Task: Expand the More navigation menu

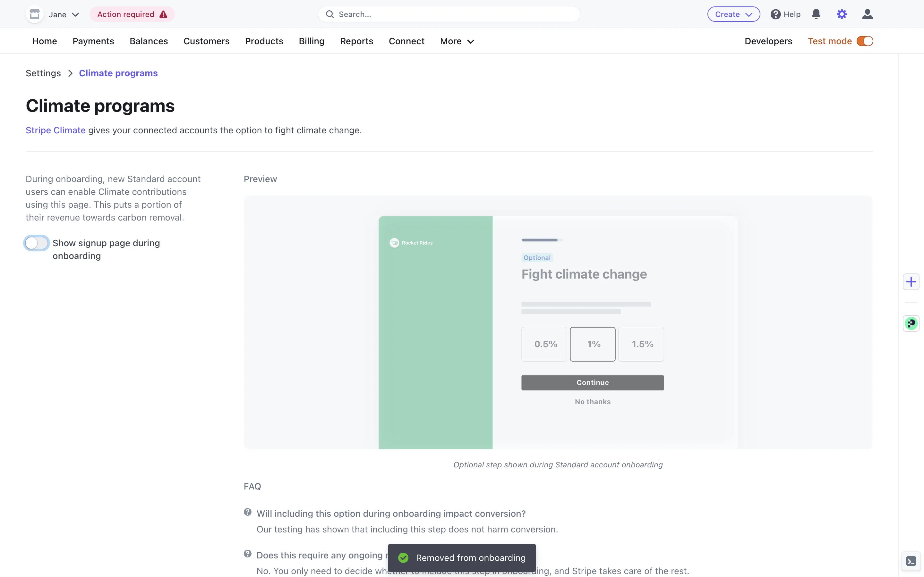Action: pyautogui.click(x=457, y=41)
